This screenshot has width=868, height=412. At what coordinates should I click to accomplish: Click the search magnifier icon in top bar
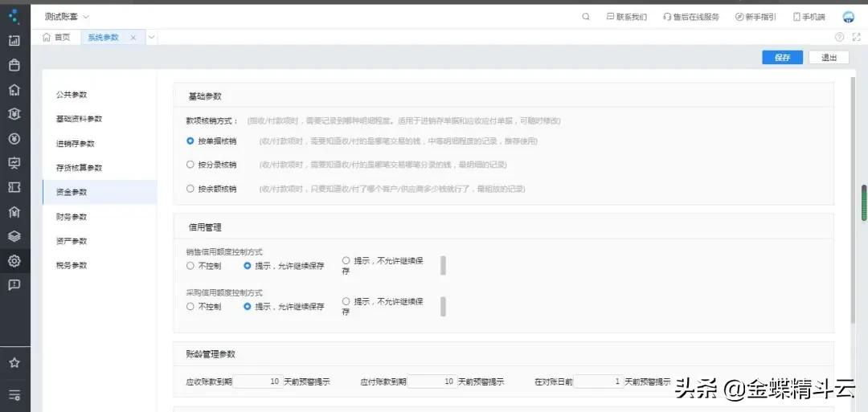(586, 17)
